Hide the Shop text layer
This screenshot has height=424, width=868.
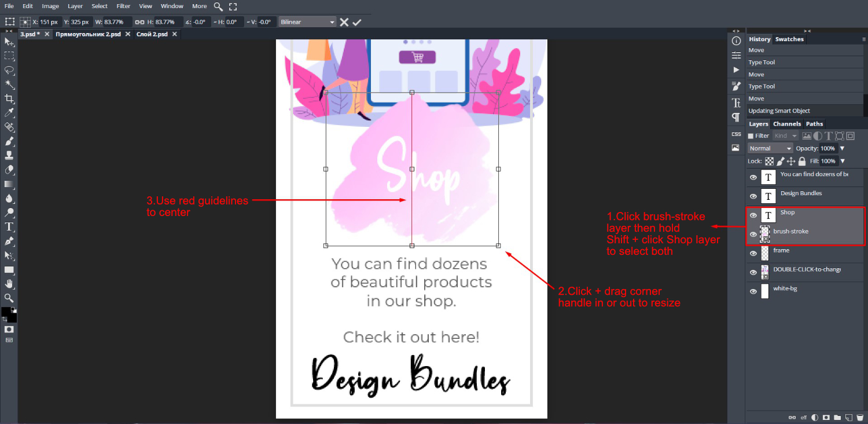point(753,215)
